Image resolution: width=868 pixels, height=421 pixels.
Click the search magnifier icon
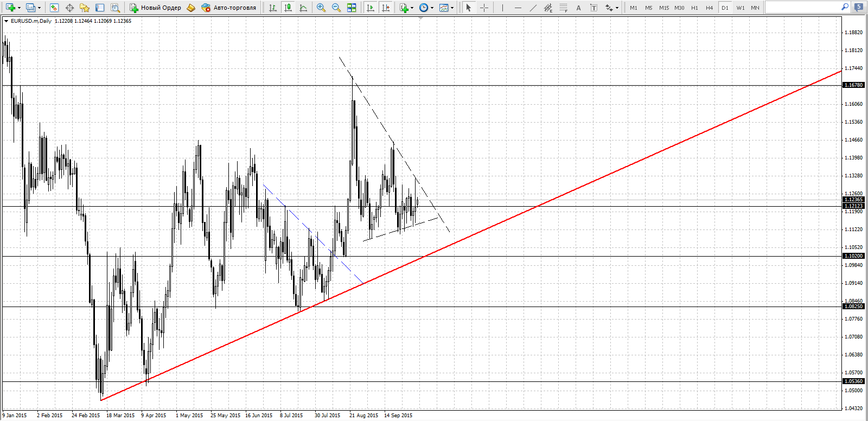(x=845, y=7)
